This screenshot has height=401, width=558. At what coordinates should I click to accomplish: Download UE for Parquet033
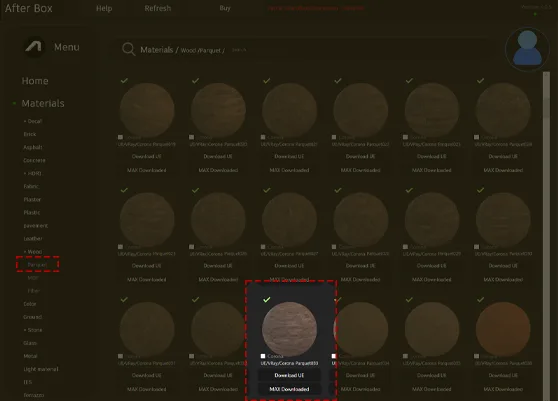289,375
